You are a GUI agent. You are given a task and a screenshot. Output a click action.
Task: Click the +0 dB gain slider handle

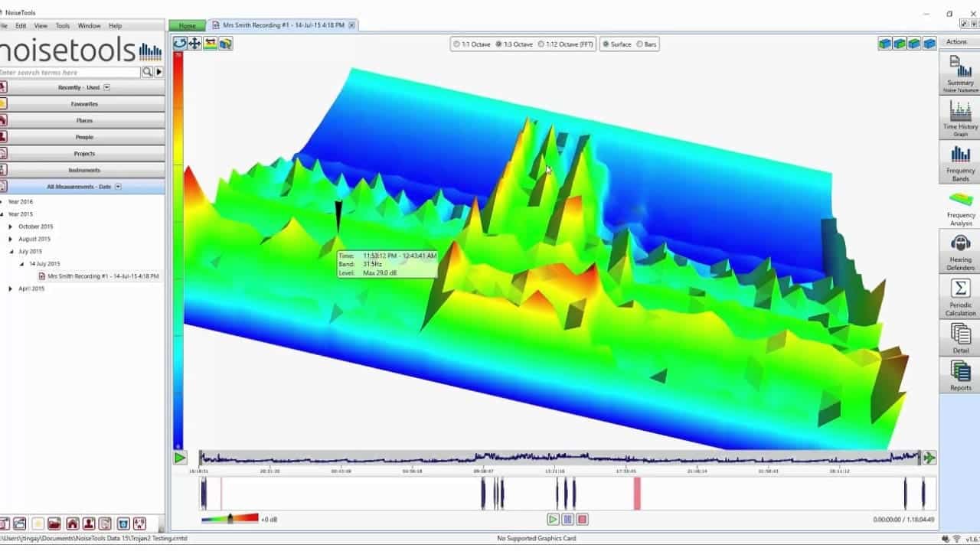(230, 519)
